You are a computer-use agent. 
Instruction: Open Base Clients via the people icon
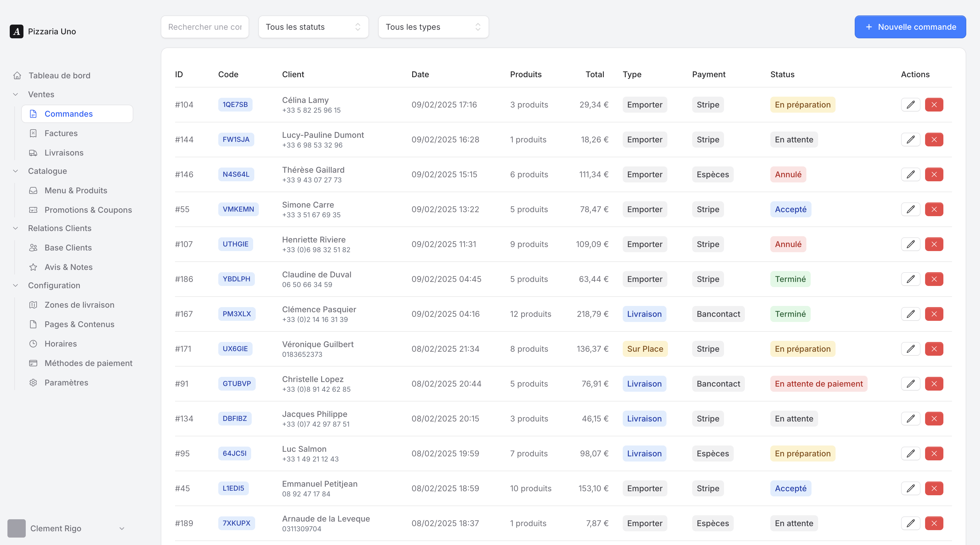click(x=33, y=247)
